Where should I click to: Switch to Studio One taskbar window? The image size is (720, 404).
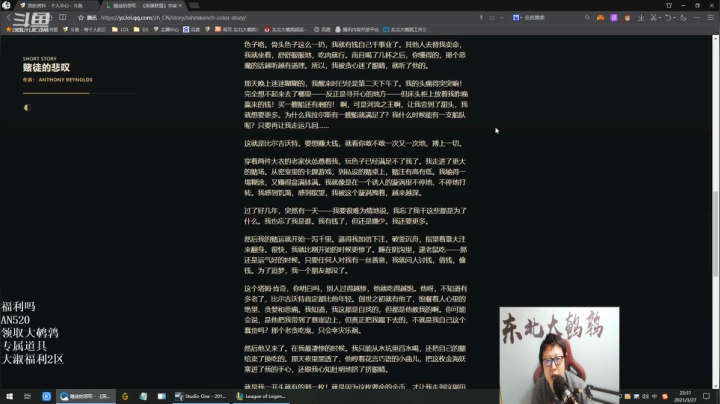[201, 396]
